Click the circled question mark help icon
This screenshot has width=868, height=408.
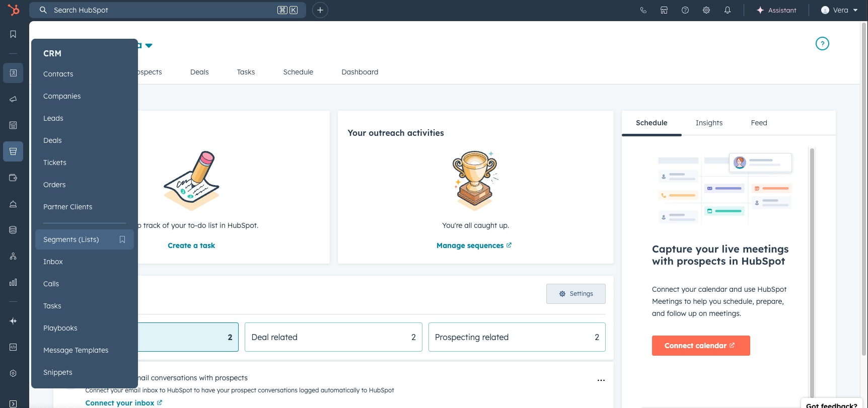pyautogui.click(x=822, y=44)
